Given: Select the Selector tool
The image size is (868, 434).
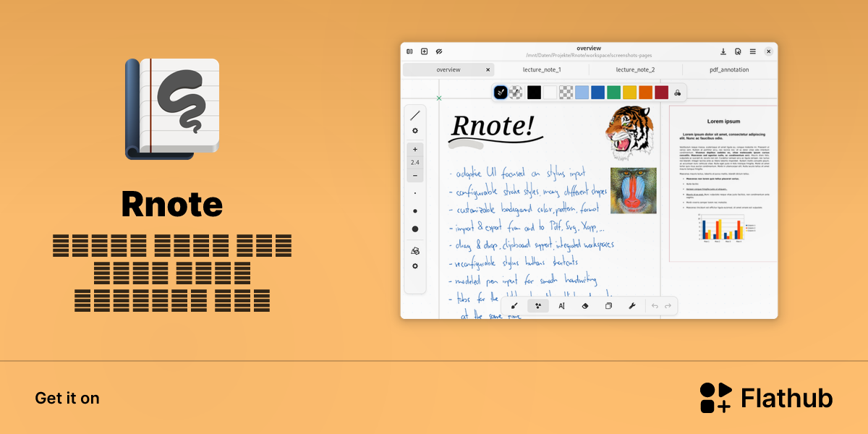Looking at the screenshot, I should pyautogui.click(x=608, y=306).
